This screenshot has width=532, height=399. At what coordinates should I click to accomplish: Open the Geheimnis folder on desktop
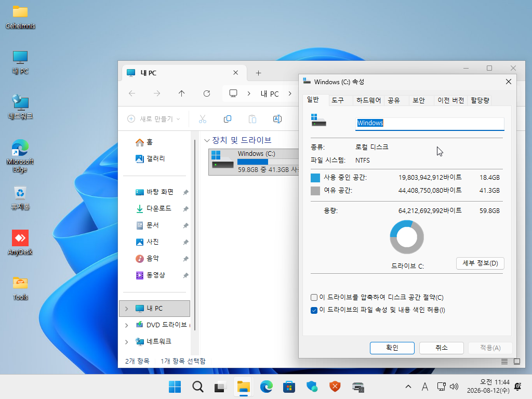20,17
